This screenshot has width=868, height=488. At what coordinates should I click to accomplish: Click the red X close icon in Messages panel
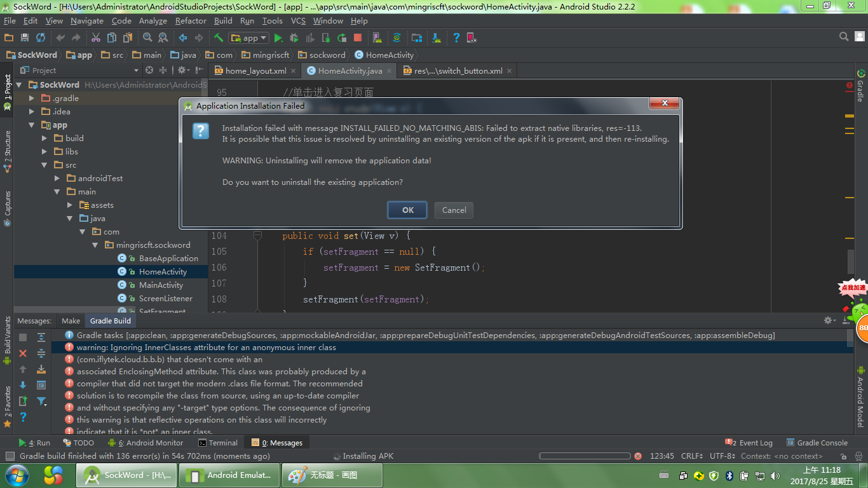(23, 353)
